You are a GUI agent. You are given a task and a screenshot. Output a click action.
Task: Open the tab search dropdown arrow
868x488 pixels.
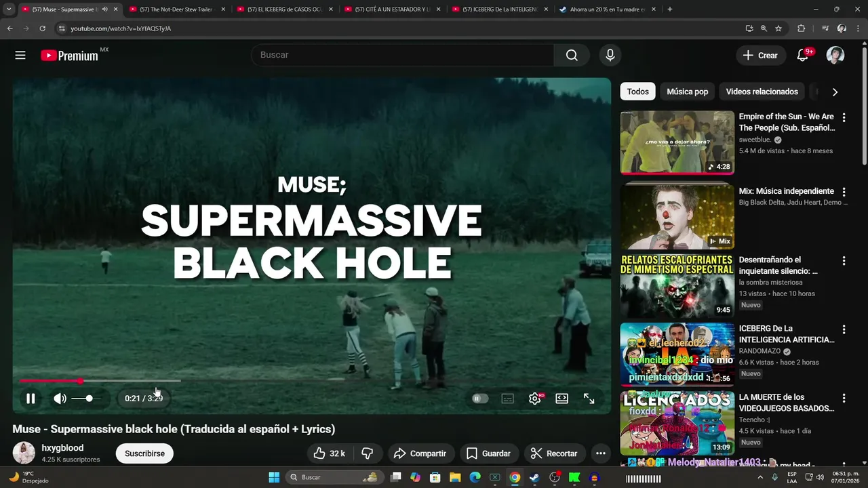[9, 9]
